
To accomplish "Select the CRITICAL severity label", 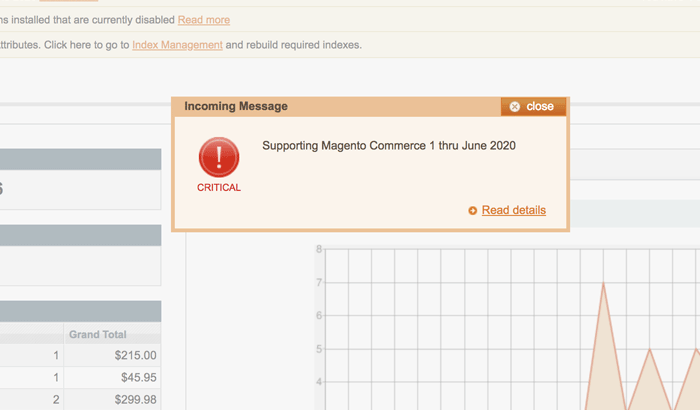I will 219,188.
